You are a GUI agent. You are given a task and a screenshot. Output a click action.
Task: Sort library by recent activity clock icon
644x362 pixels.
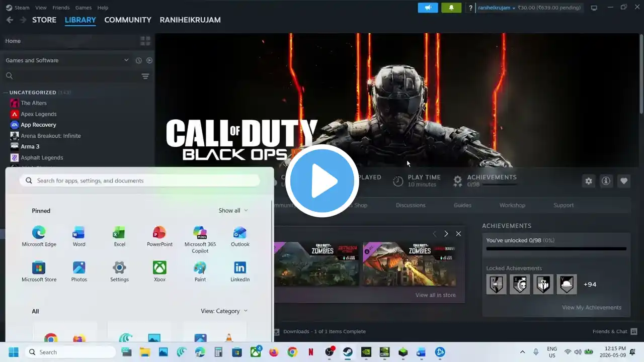[x=139, y=60]
